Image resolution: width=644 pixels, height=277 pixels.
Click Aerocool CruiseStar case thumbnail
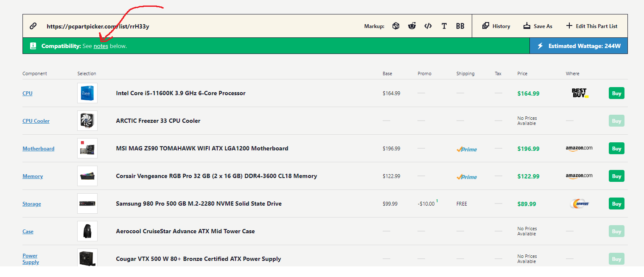coord(87,231)
